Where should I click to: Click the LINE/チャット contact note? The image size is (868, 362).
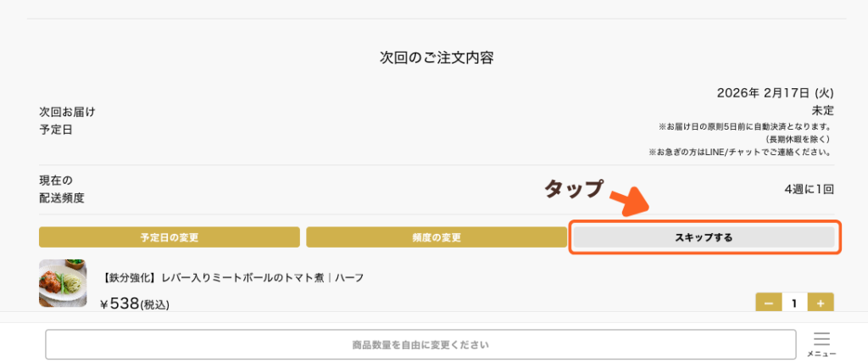[739, 153]
